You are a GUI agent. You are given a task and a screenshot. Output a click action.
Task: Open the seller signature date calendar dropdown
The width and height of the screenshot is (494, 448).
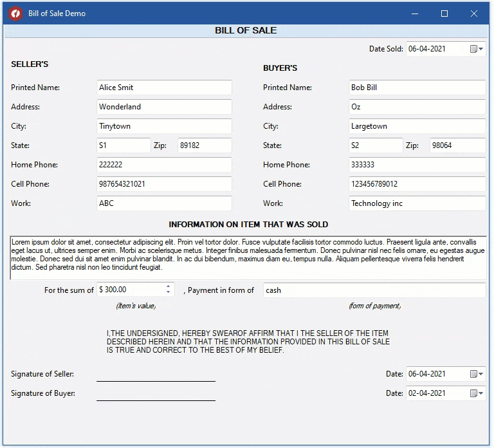click(x=477, y=374)
